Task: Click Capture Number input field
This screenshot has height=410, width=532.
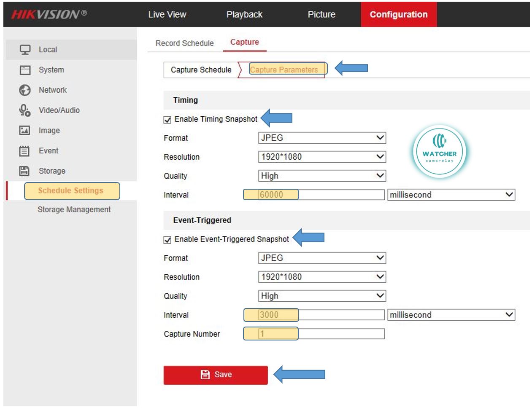Action: click(x=321, y=334)
